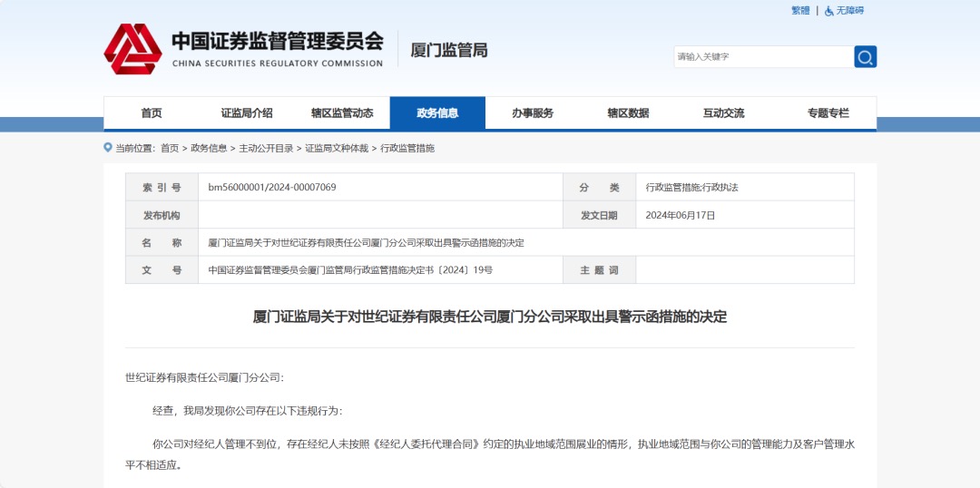
Task: Open the 首页 navigation tab
Action: tap(152, 113)
